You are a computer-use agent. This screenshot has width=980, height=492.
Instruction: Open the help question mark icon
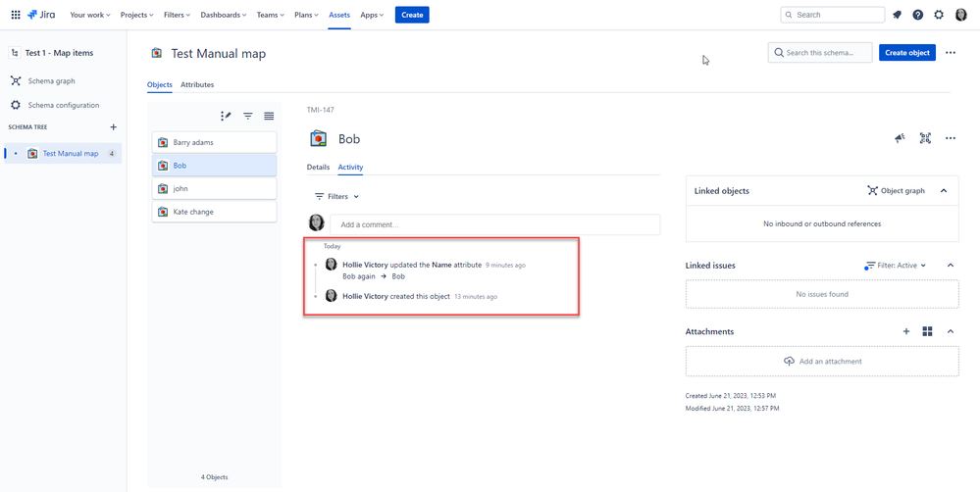pyautogui.click(x=917, y=15)
